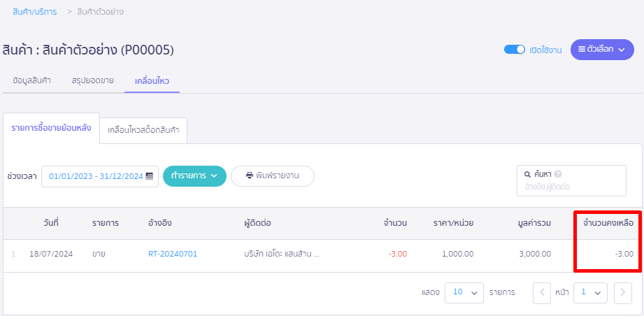Click the อ้างอิง column header

tap(159, 223)
